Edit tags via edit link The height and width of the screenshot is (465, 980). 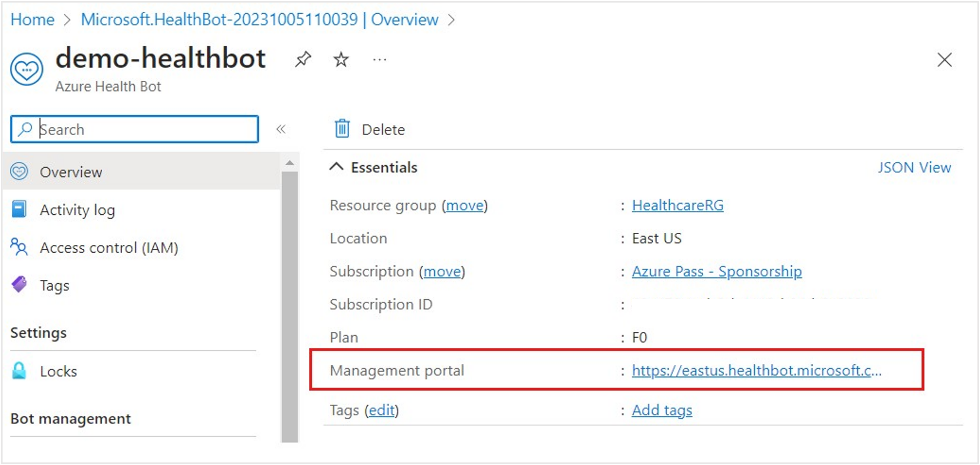click(381, 410)
